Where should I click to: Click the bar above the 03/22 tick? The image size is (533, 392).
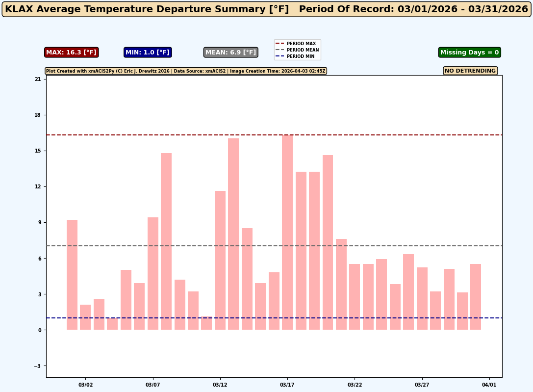click(x=355, y=297)
